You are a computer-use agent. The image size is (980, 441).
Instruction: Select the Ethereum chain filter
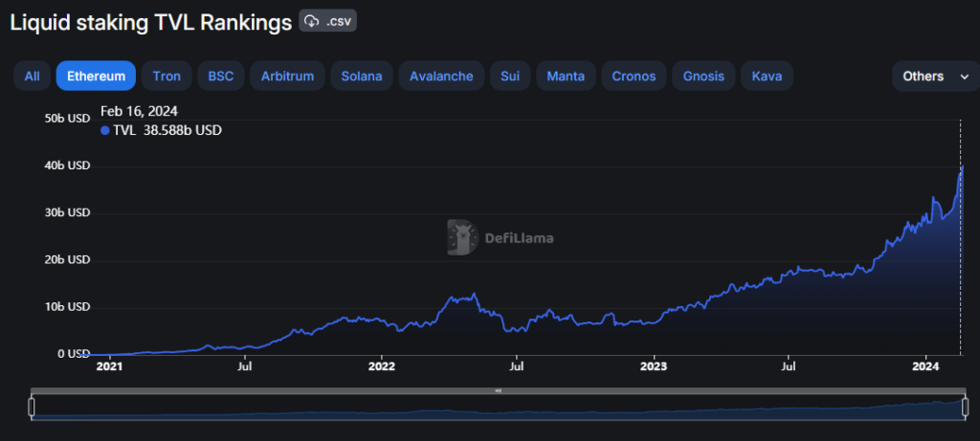(x=96, y=76)
